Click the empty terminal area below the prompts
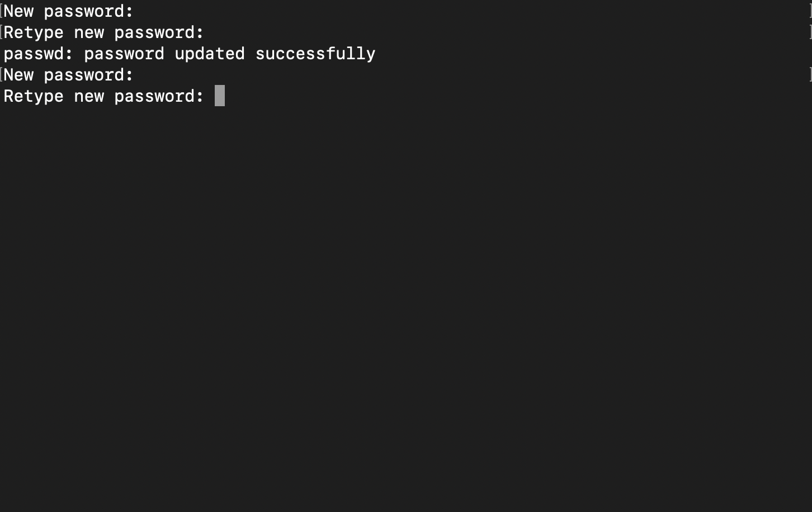 click(x=406, y=307)
